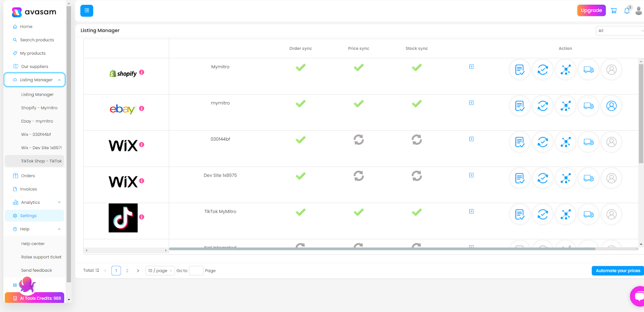Click the network nodes icon for Wix 030f44bf
Viewport: 644px width, 312px height.
point(566,142)
